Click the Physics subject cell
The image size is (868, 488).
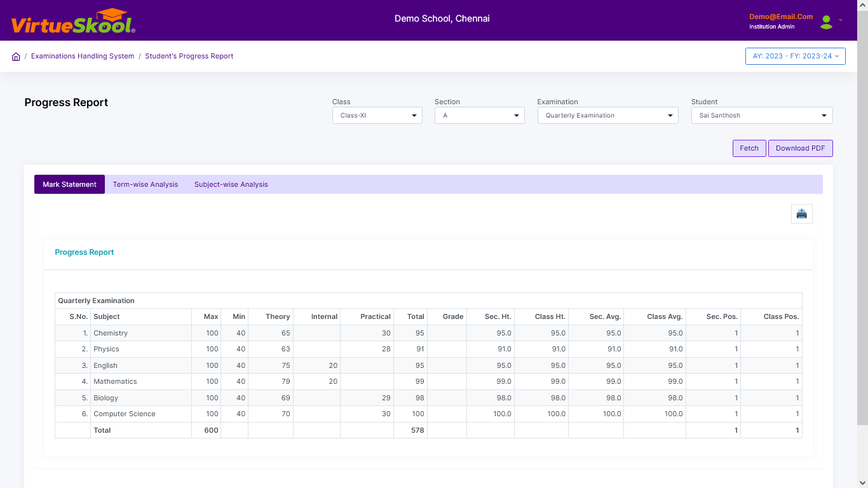point(141,349)
